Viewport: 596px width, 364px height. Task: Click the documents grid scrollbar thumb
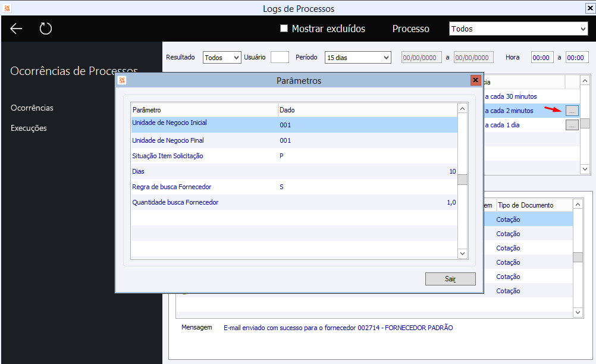coord(578,257)
